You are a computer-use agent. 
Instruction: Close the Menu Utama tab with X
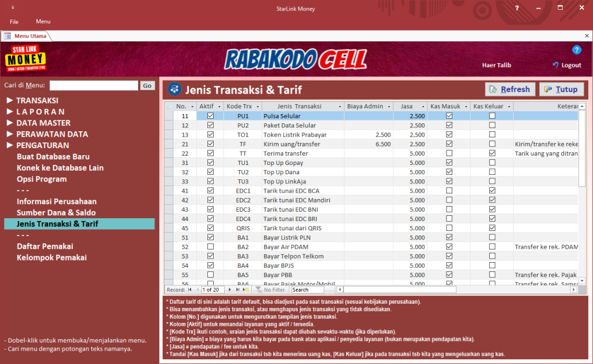[587, 36]
